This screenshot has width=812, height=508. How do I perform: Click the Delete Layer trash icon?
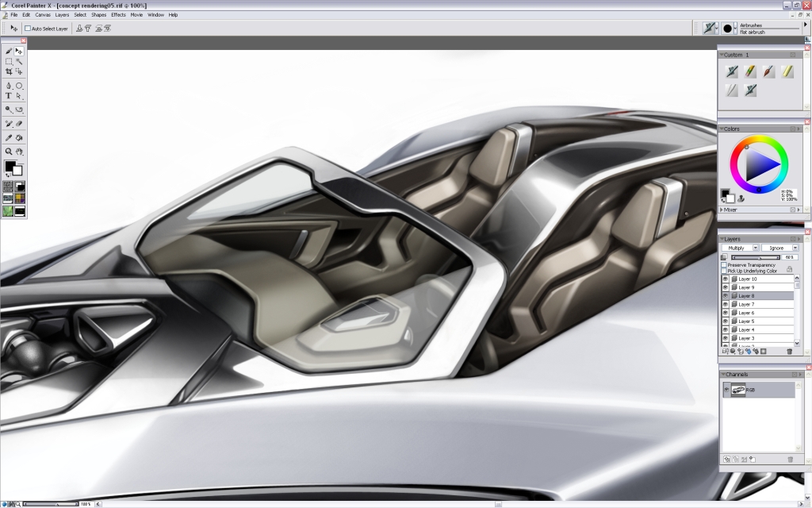789,351
